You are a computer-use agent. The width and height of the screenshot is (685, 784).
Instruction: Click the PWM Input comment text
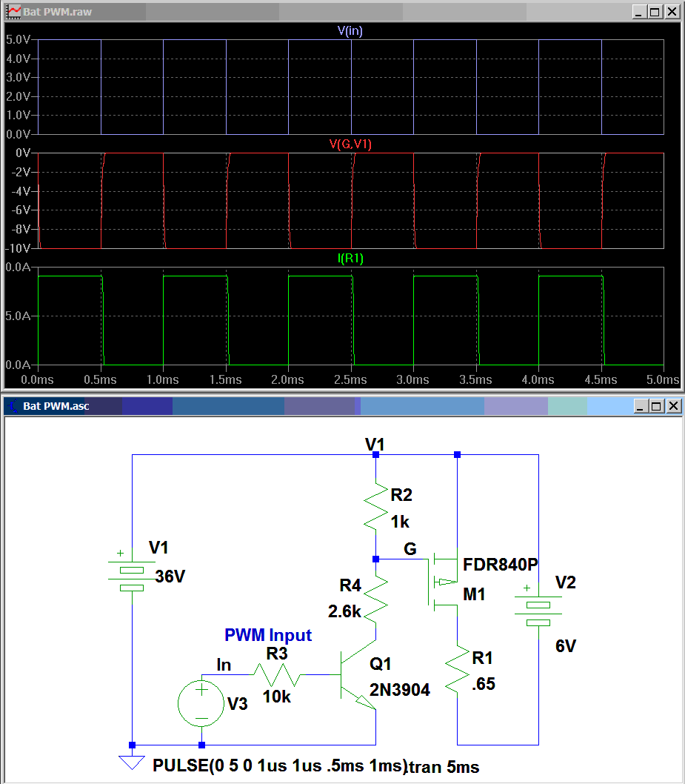(x=268, y=635)
